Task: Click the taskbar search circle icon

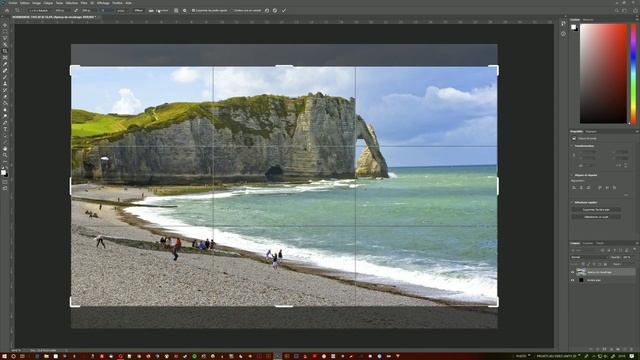Action: (x=13, y=356)
